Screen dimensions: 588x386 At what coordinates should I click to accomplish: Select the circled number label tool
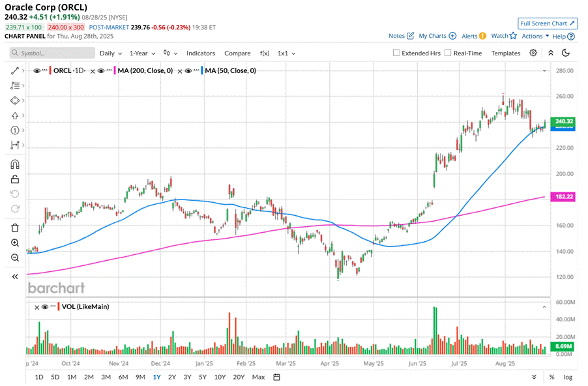pos(15,130)
